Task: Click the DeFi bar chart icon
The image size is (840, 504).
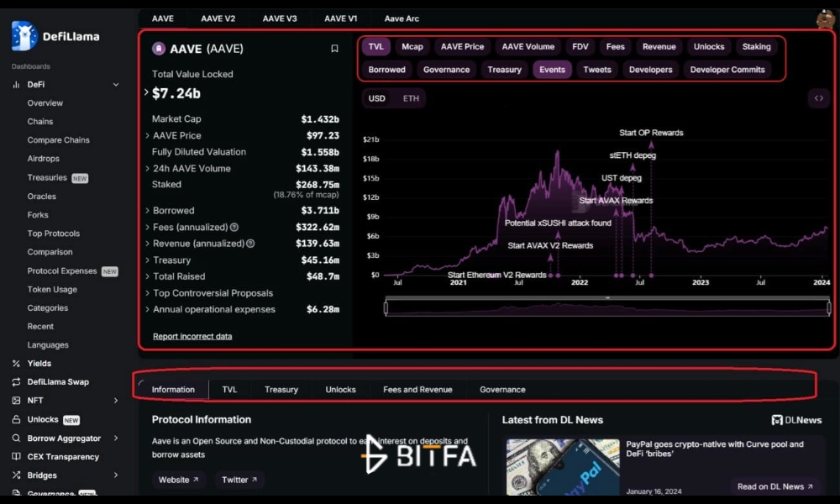Action: point(16,85)
